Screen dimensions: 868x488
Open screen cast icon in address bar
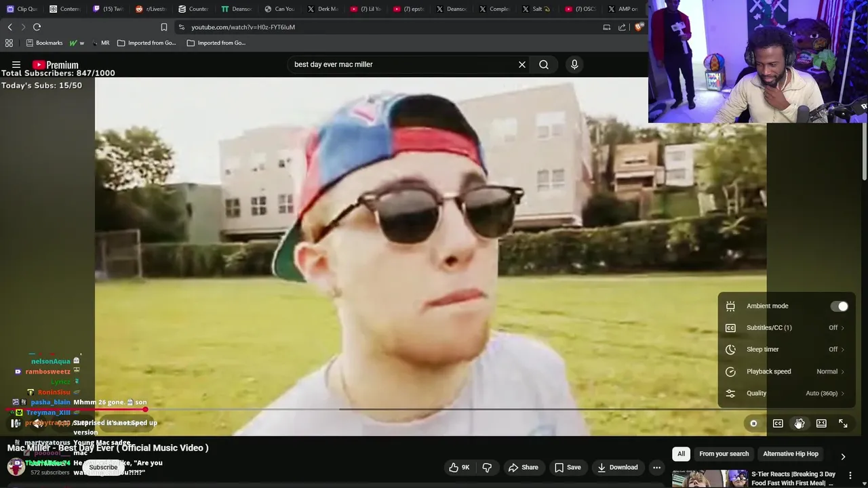tap(607, 27)
